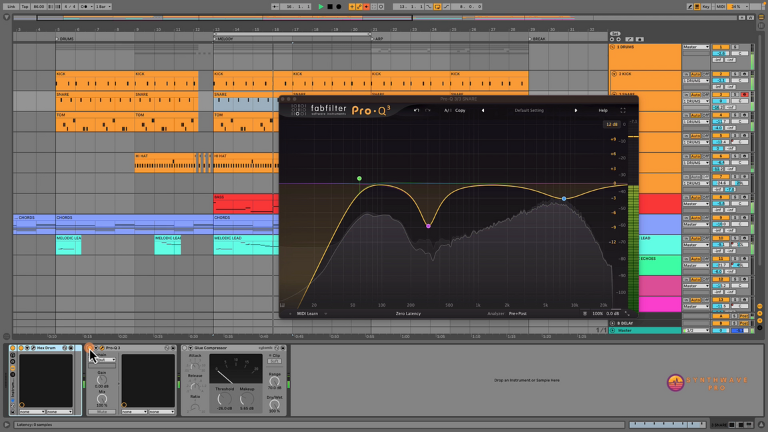
Task: Click Pro-Q 3 A/B switch
Action: 447,111
